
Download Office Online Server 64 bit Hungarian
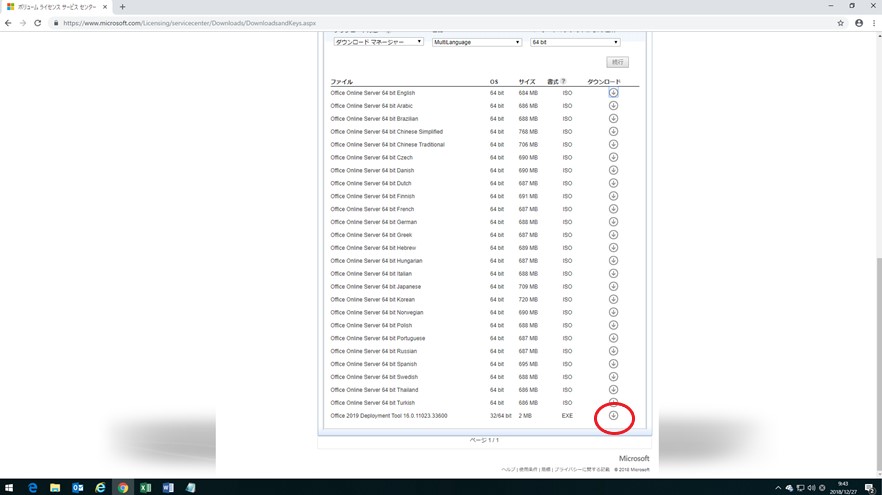coord(613,261)
